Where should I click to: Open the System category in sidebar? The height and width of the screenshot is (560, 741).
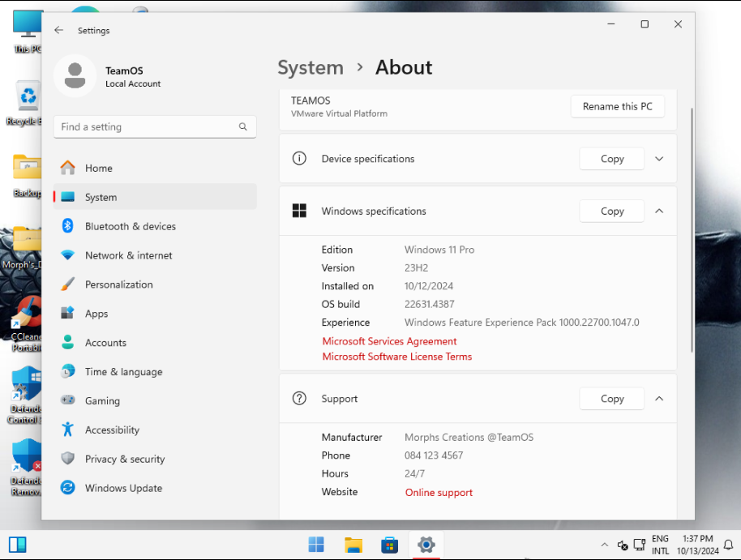[x=155, y=197]
